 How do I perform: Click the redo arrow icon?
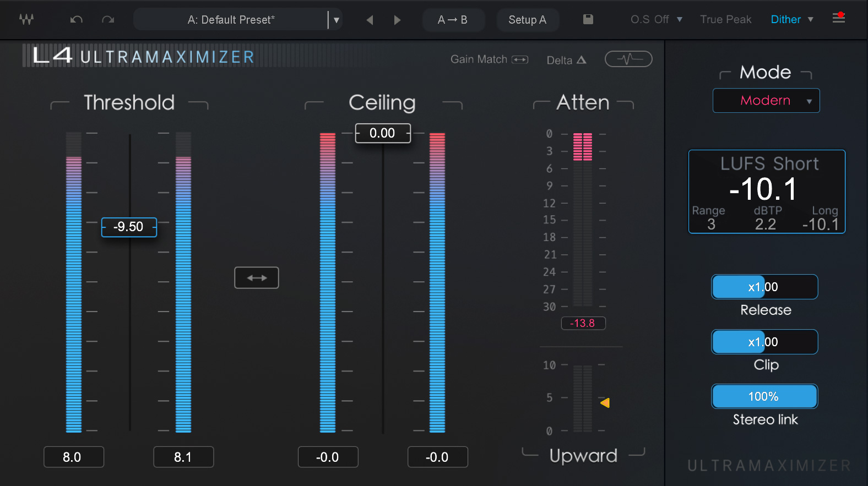coord(108,20)
